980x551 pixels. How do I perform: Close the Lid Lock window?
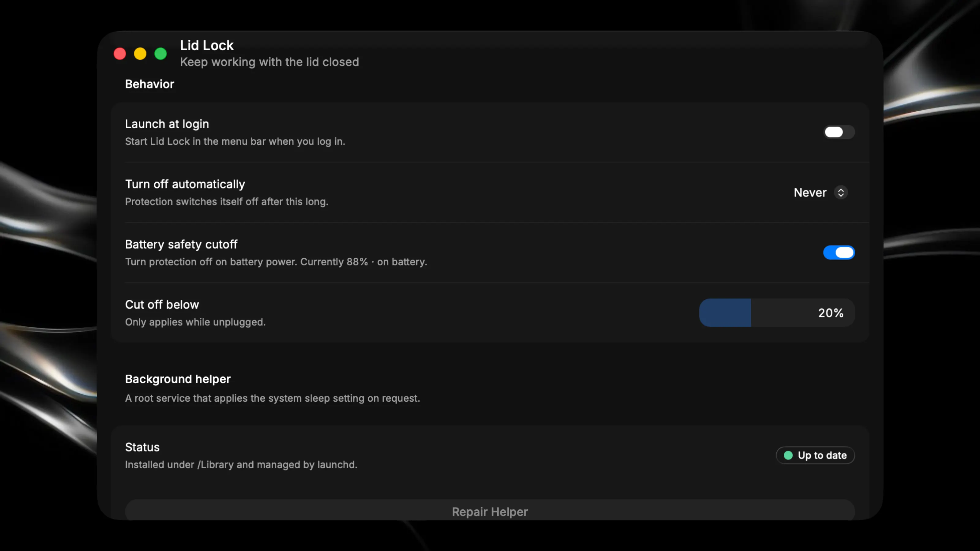[x=120, y=54]
